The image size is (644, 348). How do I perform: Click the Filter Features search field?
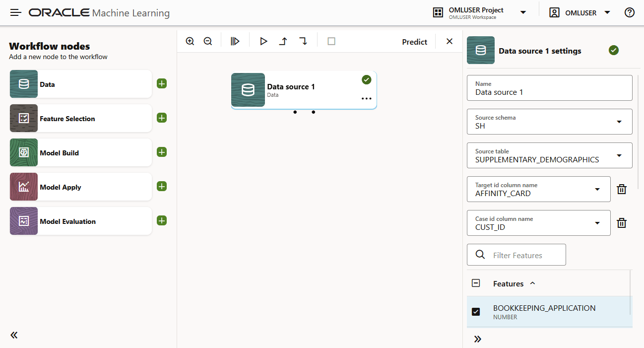(516, 255)
